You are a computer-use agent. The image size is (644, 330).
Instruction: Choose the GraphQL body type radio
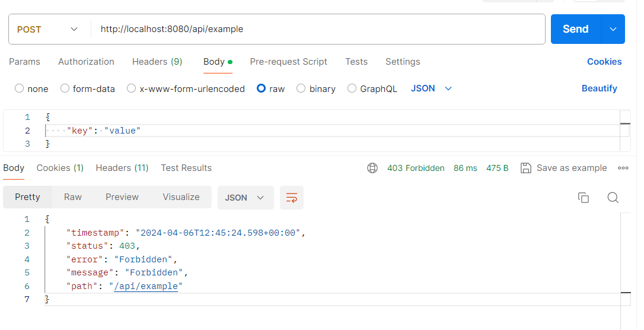[x=352, y=88]
